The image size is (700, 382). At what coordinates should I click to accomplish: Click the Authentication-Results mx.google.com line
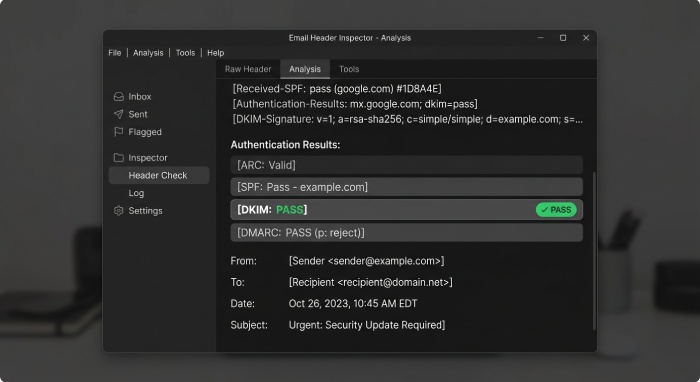[x=355, y=104]
